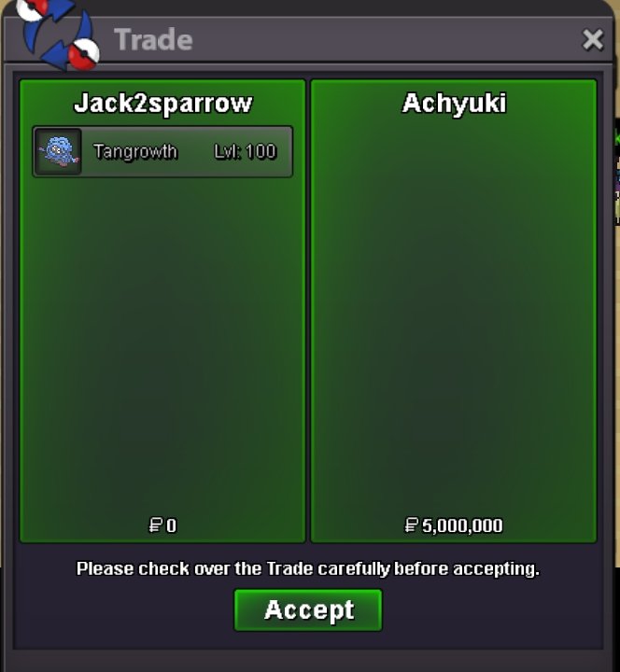Click empty area below Tangrowth in Jack2sparrow's panel
This screenshot has width=620, height=672.
click(x=162, y=343)
